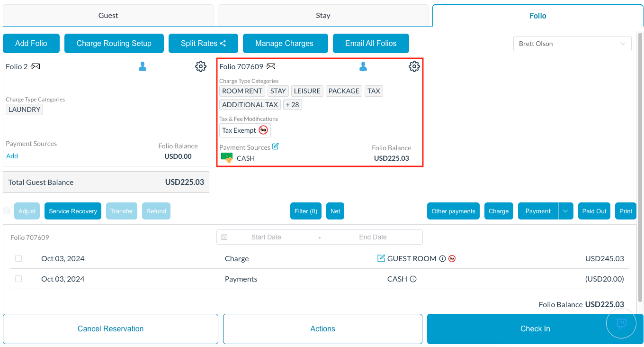The height and width of the screenshot is (347, 644).
Task: Click the Add payment source link
Action: pos(12,156)
